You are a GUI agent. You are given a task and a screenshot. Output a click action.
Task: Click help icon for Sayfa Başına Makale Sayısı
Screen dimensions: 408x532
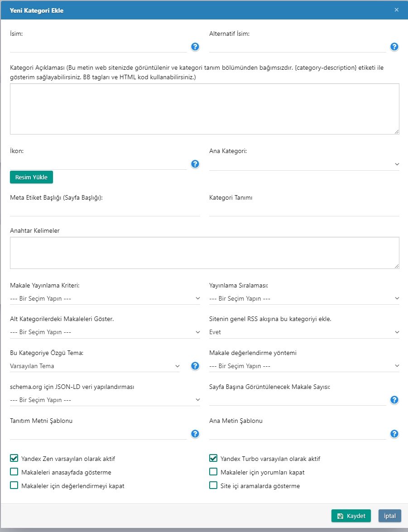[x=394, y=400]
